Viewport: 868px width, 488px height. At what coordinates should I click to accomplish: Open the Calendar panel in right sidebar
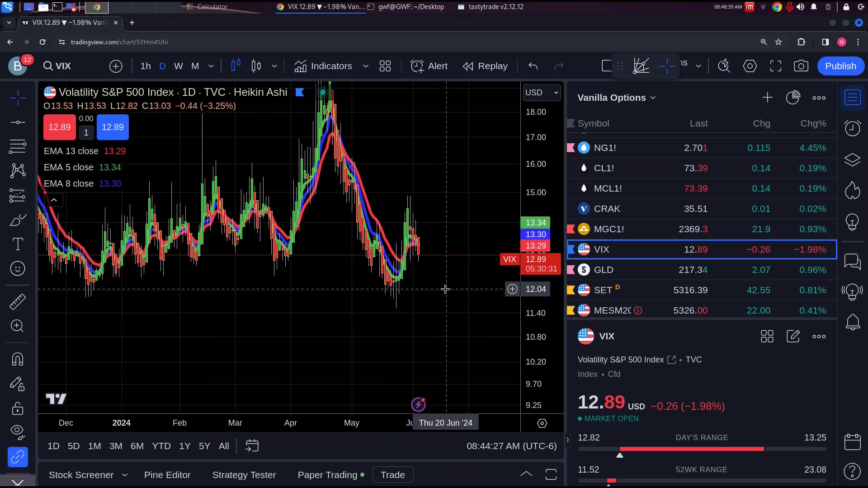pyautogui.click(x=852, y=441)
